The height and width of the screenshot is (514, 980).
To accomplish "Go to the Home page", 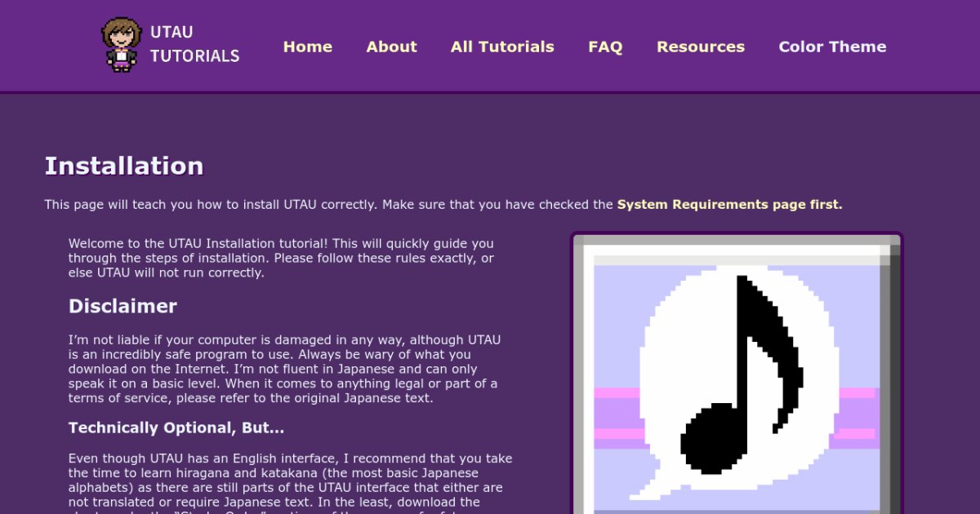I will click(x=307, y=47).
